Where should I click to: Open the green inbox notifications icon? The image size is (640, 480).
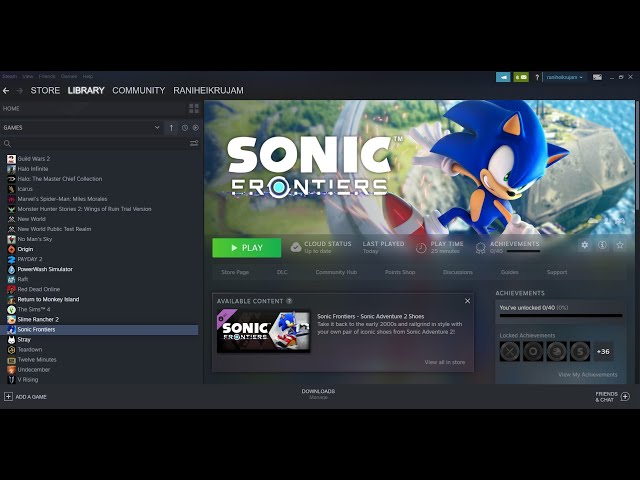point(521,77)
